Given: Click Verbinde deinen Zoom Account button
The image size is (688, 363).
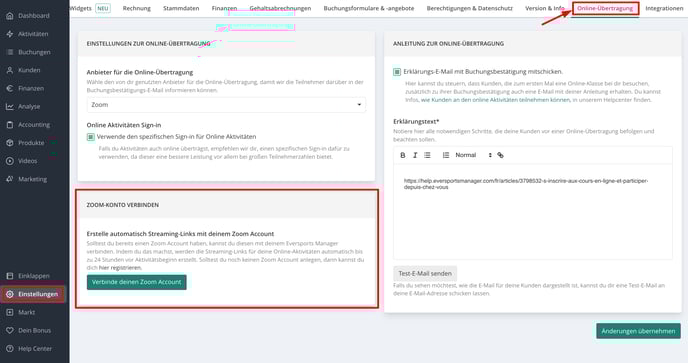Looking at the screenshot, I should [136, 282].
